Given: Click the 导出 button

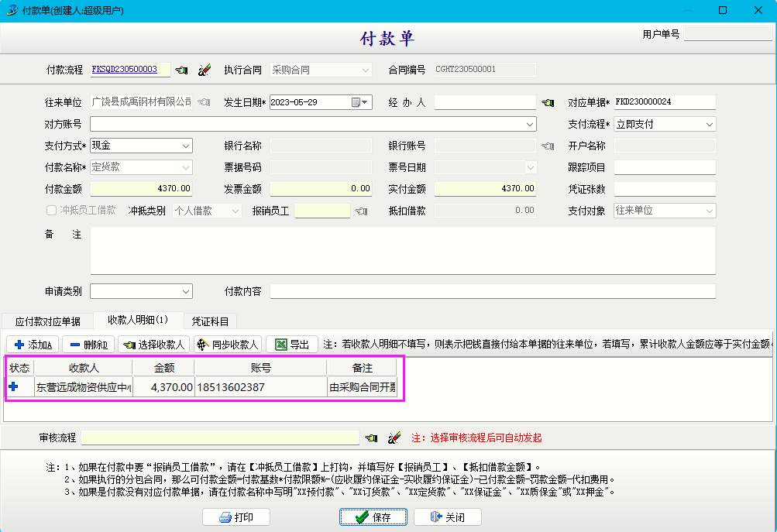Looking at the screenshot, I should (292, 345).
